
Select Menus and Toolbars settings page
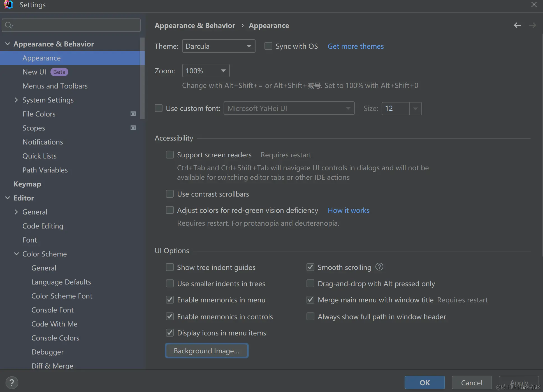(x=55, y=86)
